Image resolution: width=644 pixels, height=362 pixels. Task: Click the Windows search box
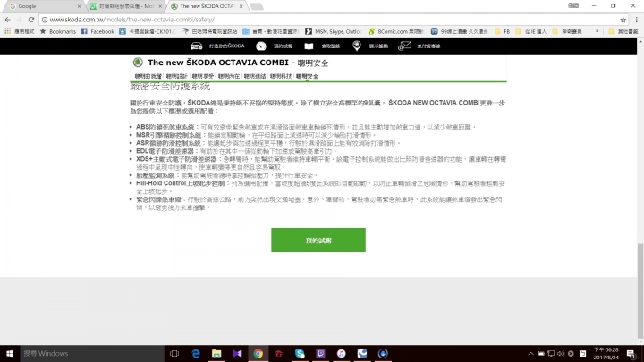click(92, 353)
